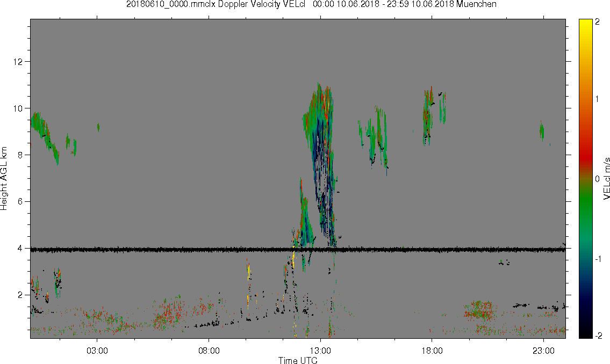Click the height axis label '10'
Screen dimensions: 610x364
[18, 108]
